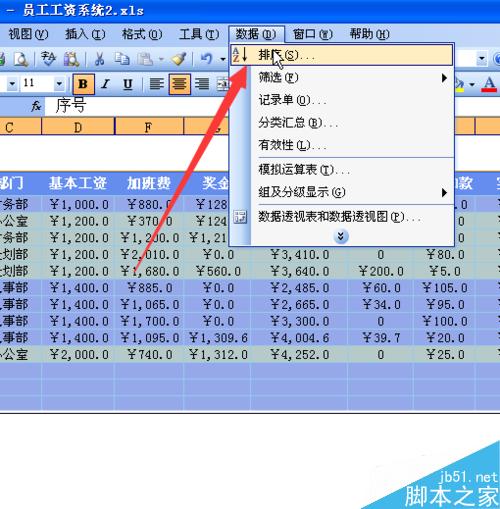Viewport: 500px width, 509px height.
Task: Undo the last action
Action: click(x=206, y=59)
